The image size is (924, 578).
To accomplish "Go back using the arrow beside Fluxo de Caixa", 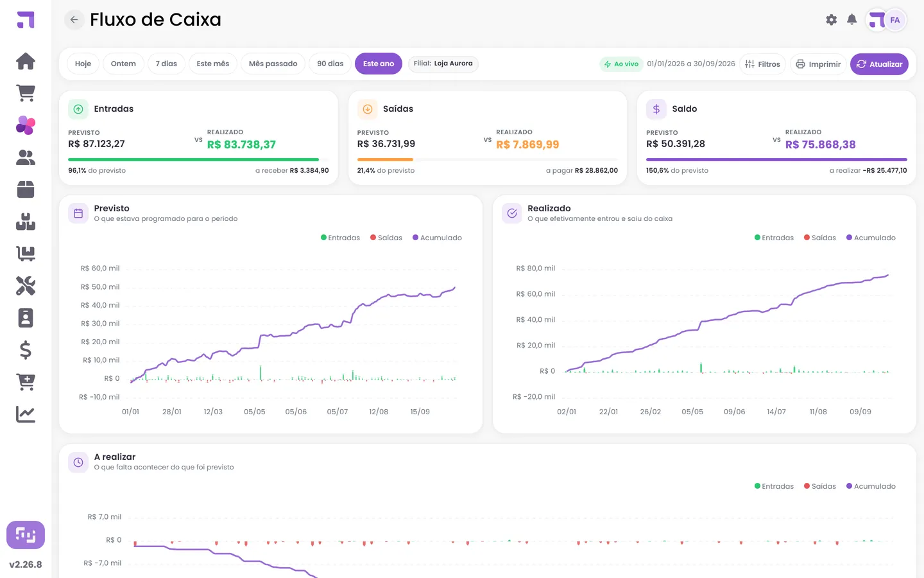I will (x=74, y=20).
